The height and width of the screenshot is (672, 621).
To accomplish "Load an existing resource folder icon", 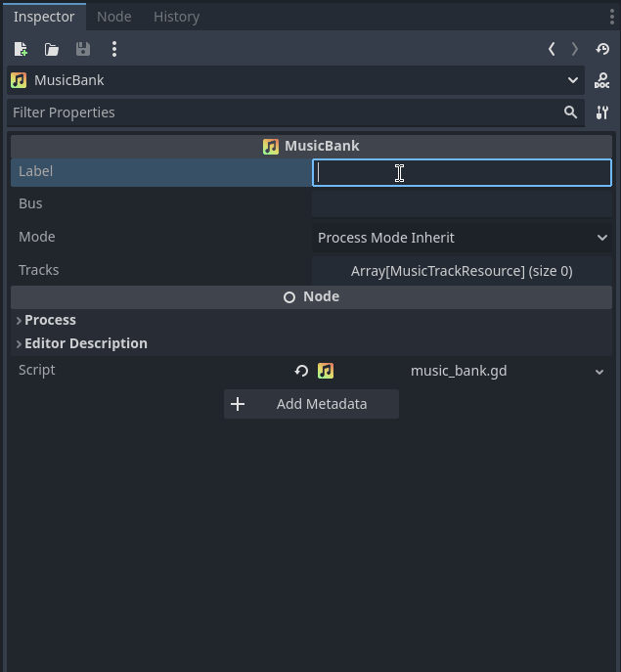I will (x=52, y=49).
